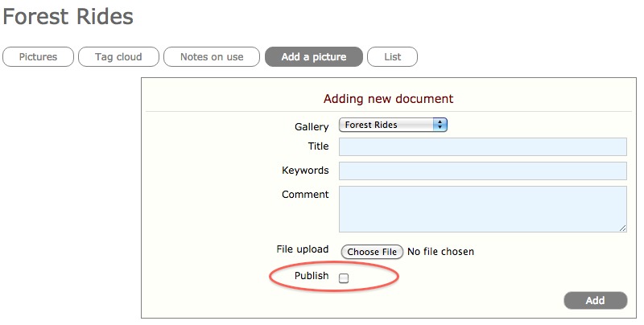Viewport: 644px width, 325px height.
Task: Click inside the Comment text area
Action: [x=482, y=209]
